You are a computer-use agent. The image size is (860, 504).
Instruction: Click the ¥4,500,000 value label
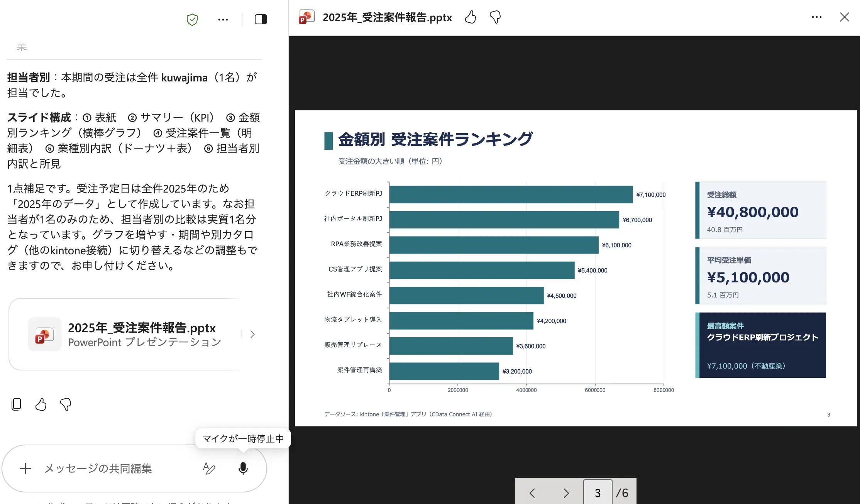pos(562,296)
